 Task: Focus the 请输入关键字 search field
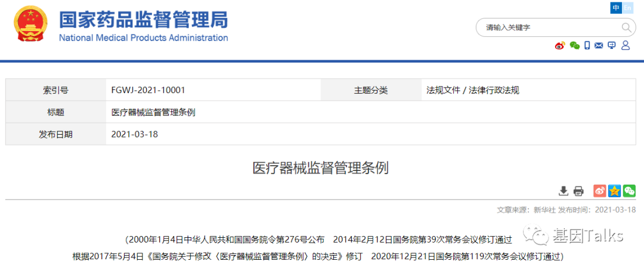[549, 27]
